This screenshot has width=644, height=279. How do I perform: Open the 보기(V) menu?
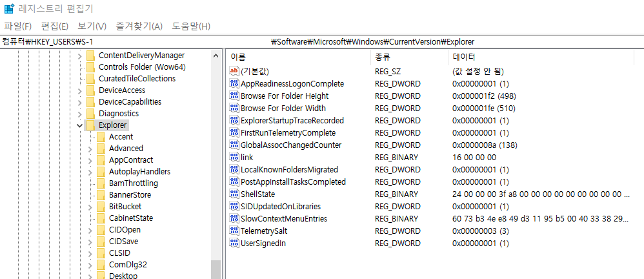pos(92,26)
